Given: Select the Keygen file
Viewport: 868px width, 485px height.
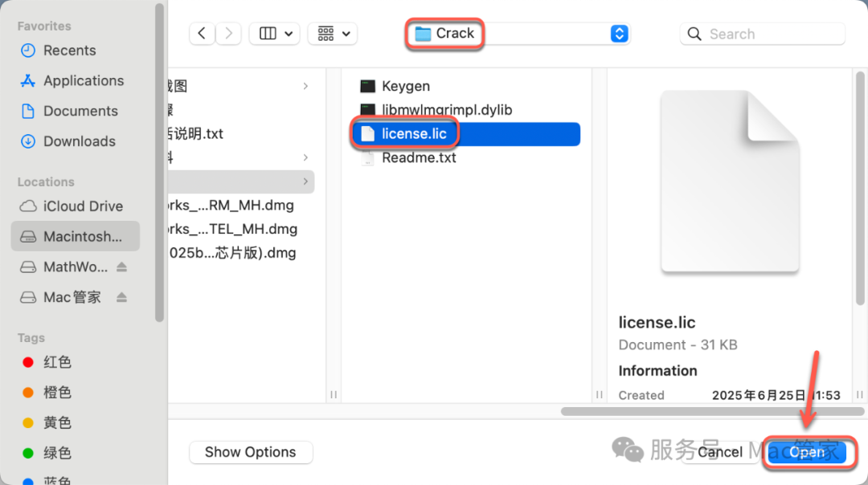Looking at the screenshot, I should pos(405,86).
